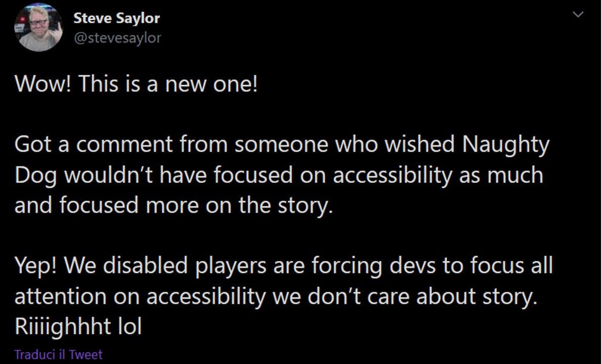Click the word 'devs' in the tweet
Viewport: 601px width, 364px height.
pyautogui.click(x=412, y=265)
